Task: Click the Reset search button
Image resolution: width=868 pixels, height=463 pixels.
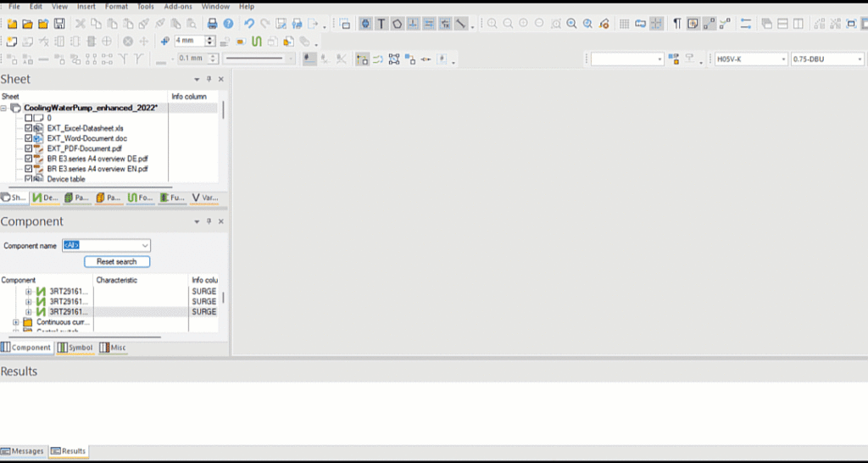Action: click(x=117, y=262)
